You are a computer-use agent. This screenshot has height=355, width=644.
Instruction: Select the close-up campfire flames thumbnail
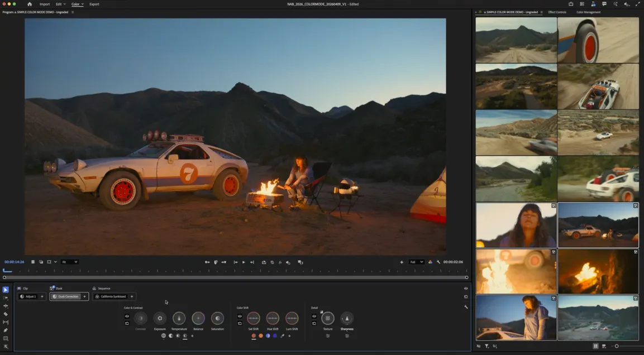point(598,271)
